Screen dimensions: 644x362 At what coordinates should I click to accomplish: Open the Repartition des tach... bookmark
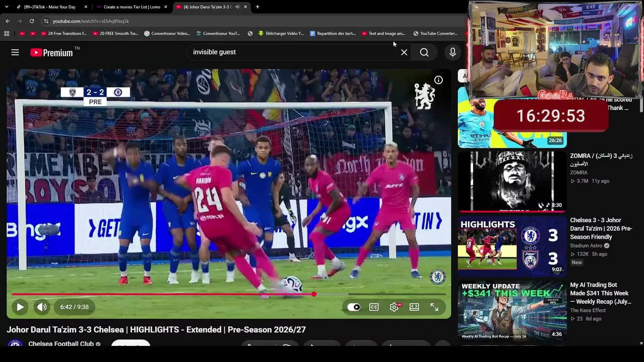[x=333, y=34]
